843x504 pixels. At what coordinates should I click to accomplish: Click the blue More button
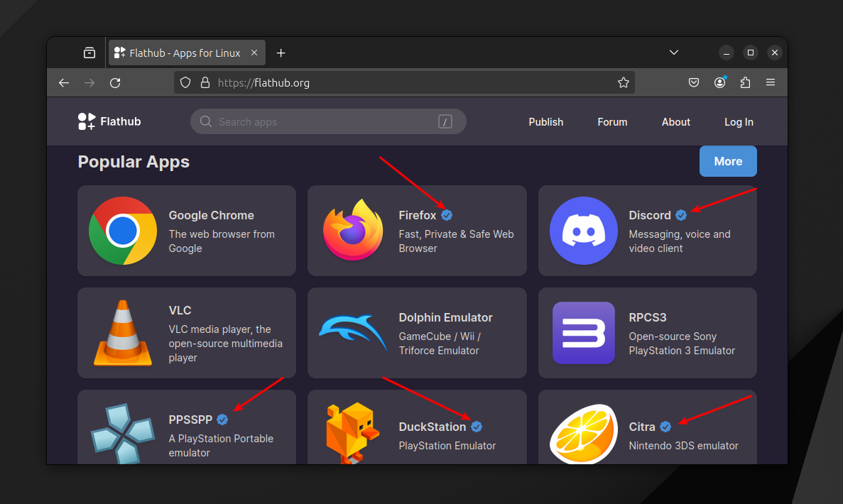728,161
